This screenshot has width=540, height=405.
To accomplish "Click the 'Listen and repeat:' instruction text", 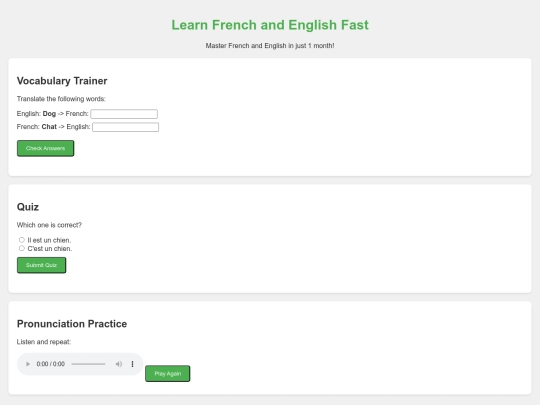I will coord(44,342).
